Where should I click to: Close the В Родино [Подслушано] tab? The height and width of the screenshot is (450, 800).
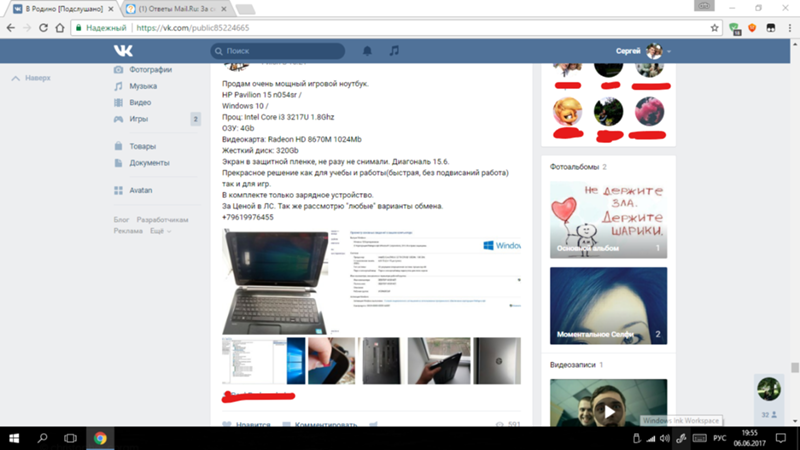111,9
